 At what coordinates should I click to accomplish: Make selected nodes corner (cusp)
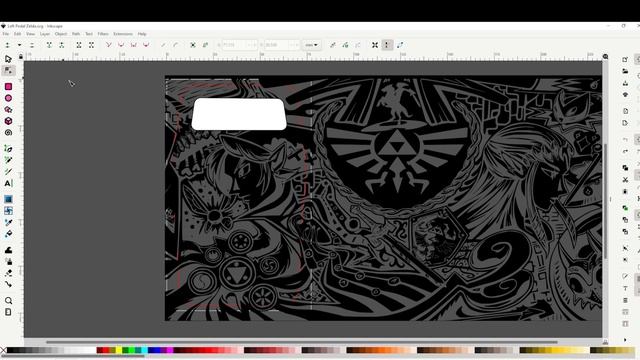(109, 45)
